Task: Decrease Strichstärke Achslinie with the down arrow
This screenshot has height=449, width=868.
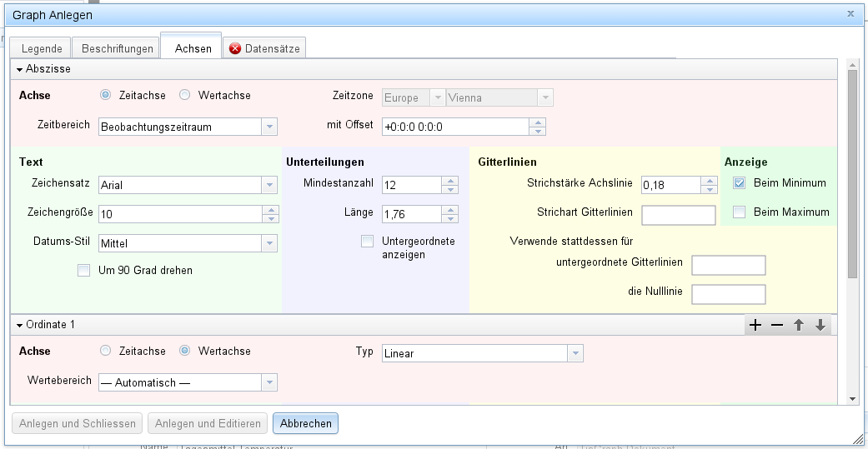Action: [x=709, y=189]
